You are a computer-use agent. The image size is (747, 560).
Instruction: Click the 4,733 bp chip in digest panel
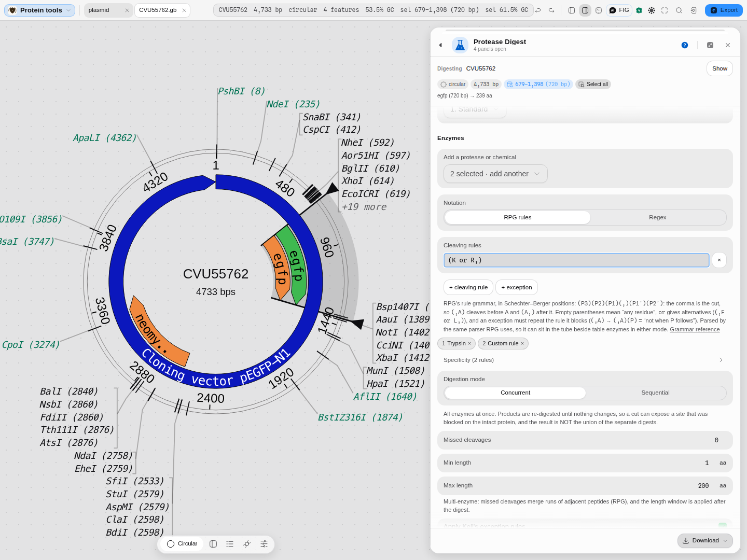coord(486,84)
